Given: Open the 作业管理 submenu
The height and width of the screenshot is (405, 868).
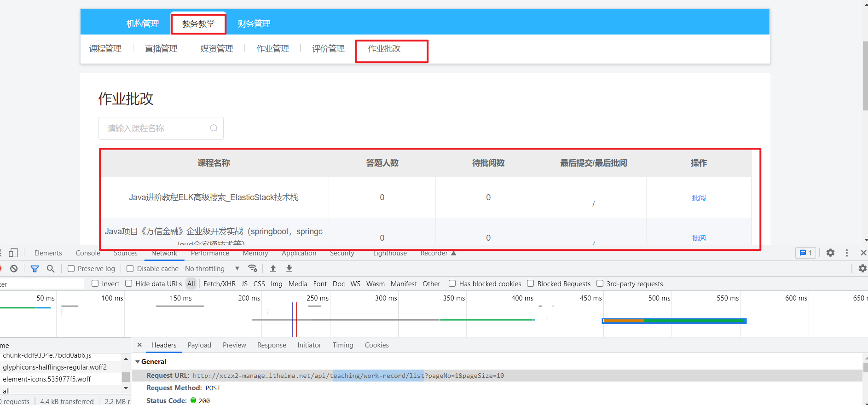Looking at the screenshot, I should click(272, 48).
